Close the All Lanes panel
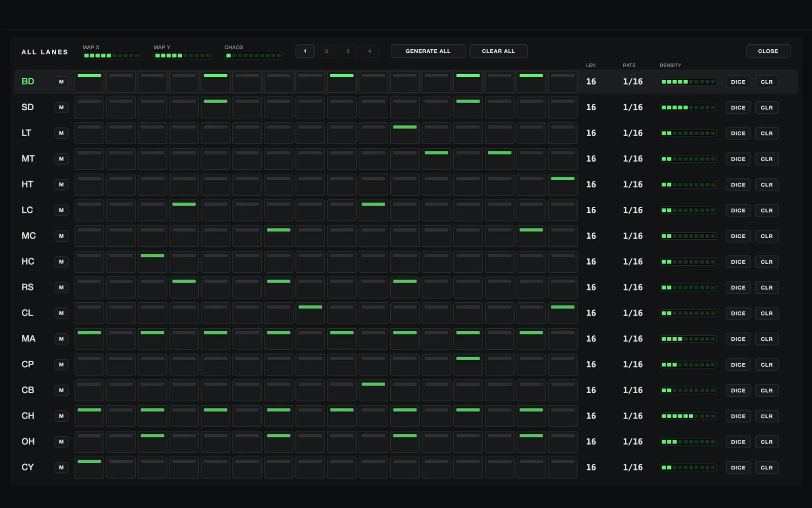 (768, 51)
